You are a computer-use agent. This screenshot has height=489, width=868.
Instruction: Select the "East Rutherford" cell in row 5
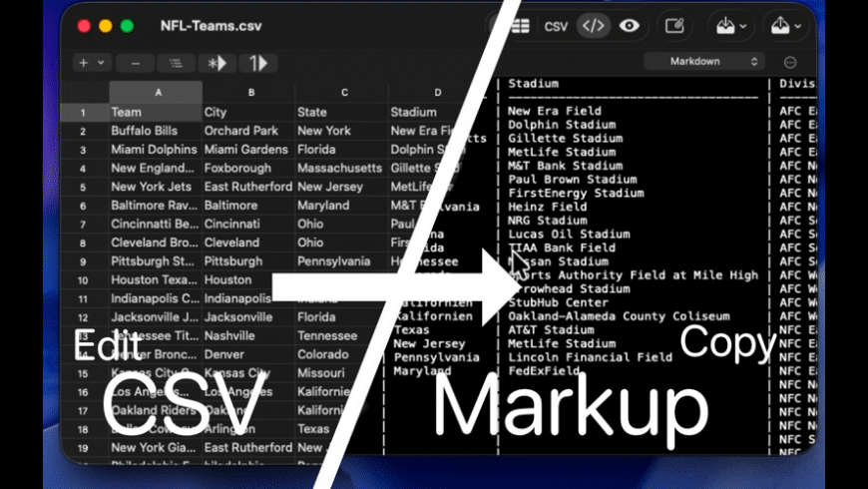point(248,188)
